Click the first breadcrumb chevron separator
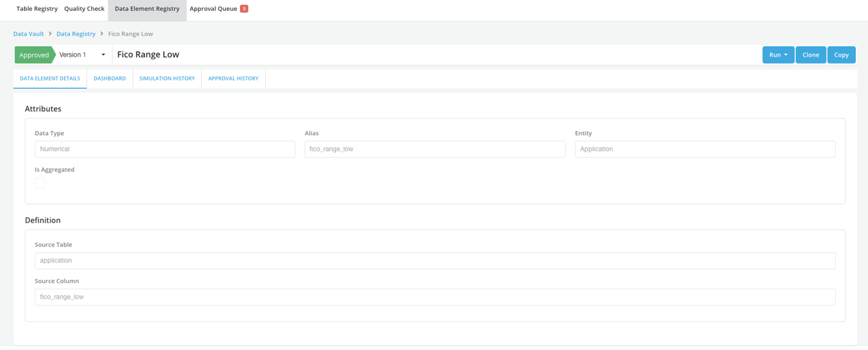The height and width of the screenshot is (350, 868). click(x=50, y=34)
